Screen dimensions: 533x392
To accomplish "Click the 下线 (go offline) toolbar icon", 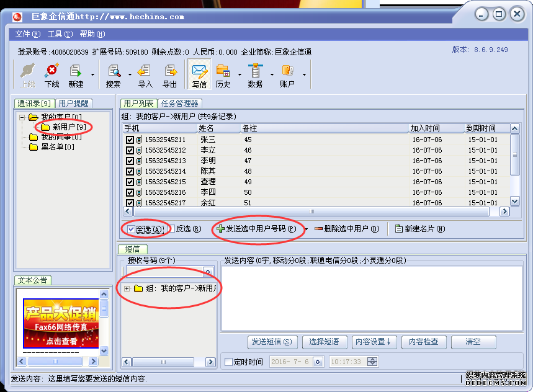I will point(52,74).
